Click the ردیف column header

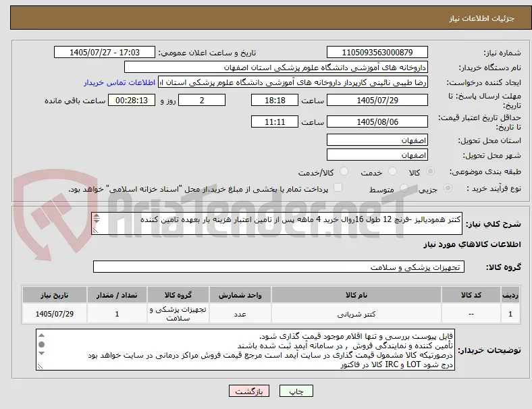click(x=510, y=295)
